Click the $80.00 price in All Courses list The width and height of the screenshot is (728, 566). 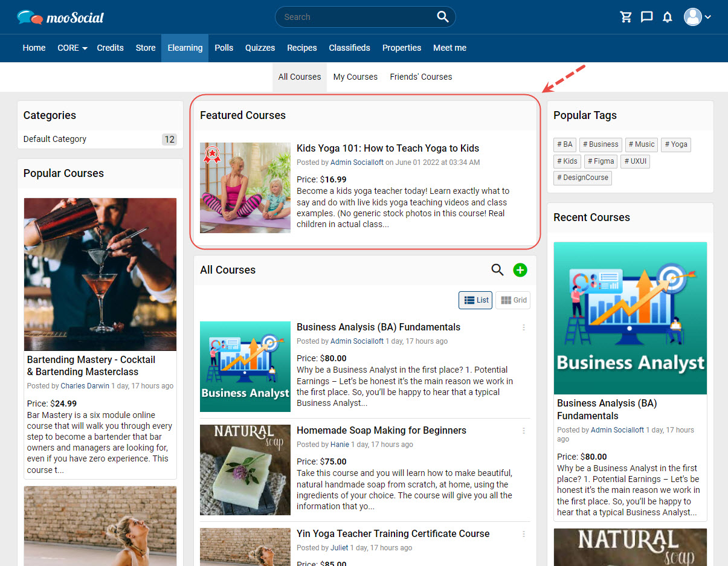(x=333, y=358)
